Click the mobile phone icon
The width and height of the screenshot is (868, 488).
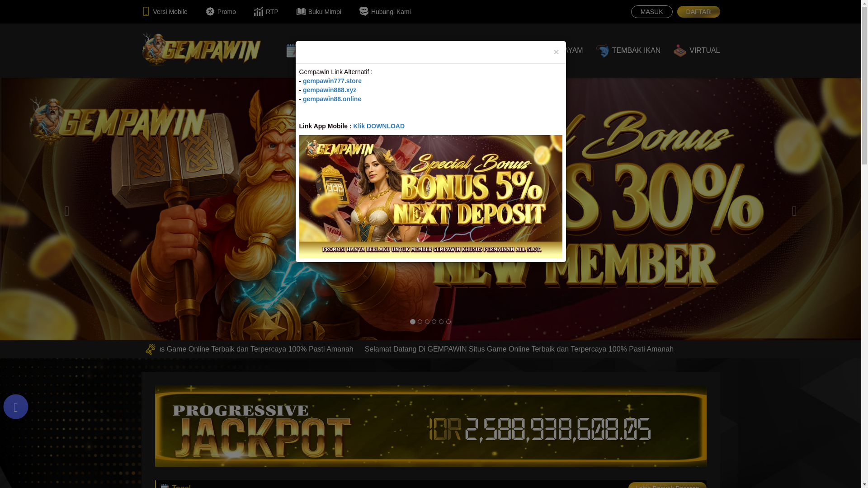tap(146, 11)
